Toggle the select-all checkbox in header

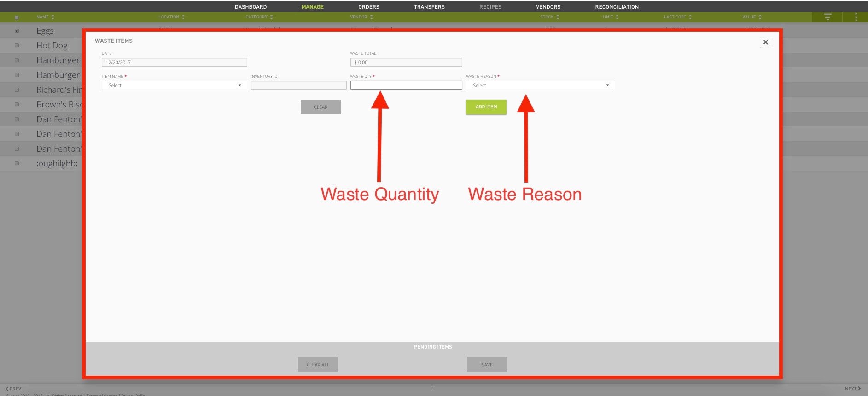click(17, 18)
